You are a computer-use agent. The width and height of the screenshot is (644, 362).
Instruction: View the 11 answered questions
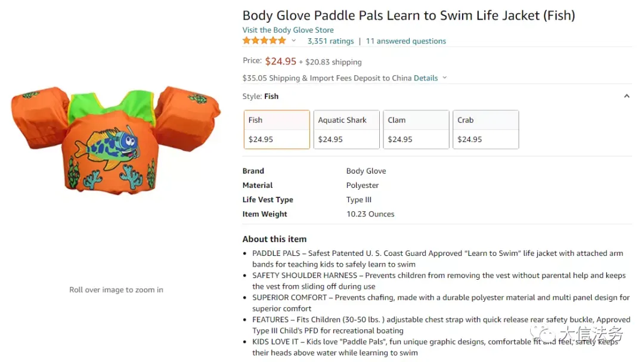[406, 41]
